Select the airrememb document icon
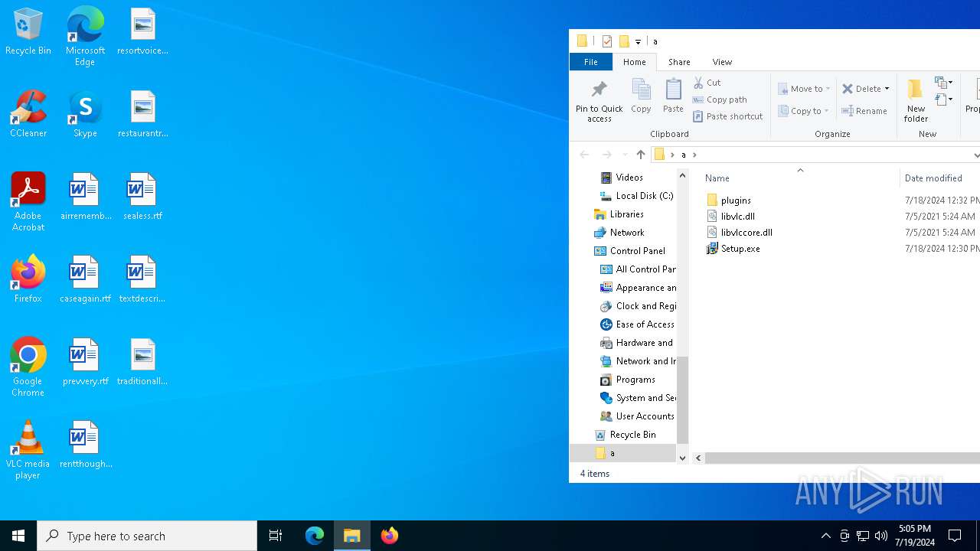The width and height of the screenshot is (980, 551). [85, 197]
